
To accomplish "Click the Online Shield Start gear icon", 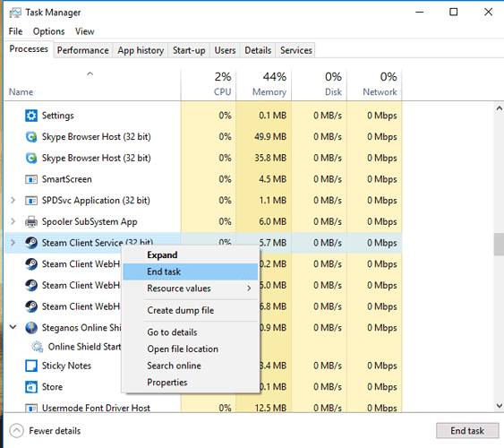I will pos(37,347).
